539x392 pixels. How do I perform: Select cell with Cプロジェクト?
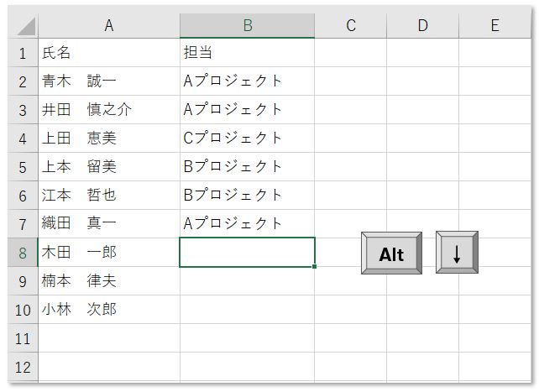247,139
